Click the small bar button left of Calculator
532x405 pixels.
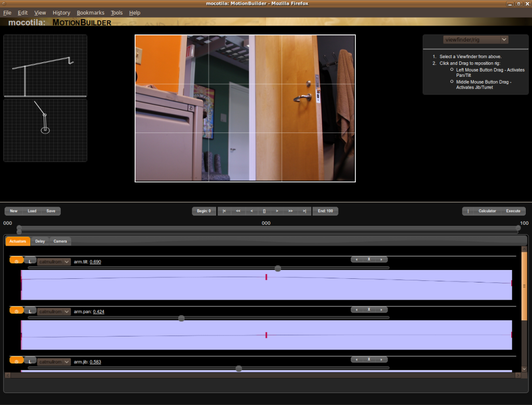tap(468, 211)
